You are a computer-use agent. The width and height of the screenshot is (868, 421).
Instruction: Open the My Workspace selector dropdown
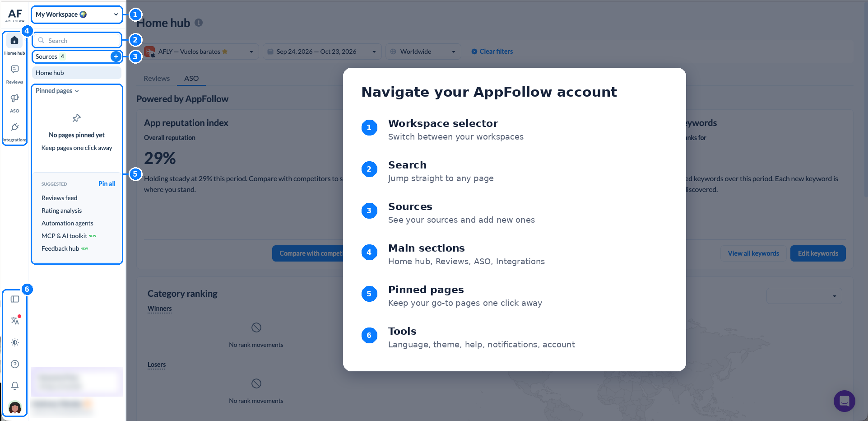coord(77,14)
